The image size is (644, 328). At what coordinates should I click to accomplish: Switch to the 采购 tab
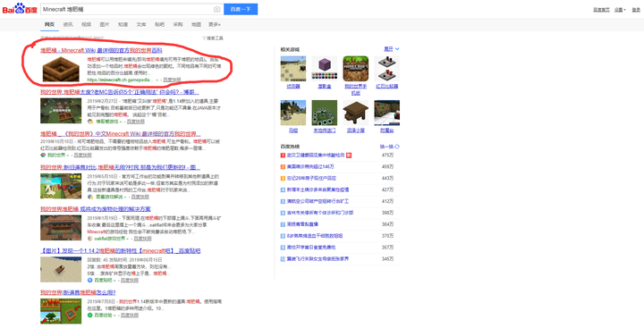pos(178,25)
